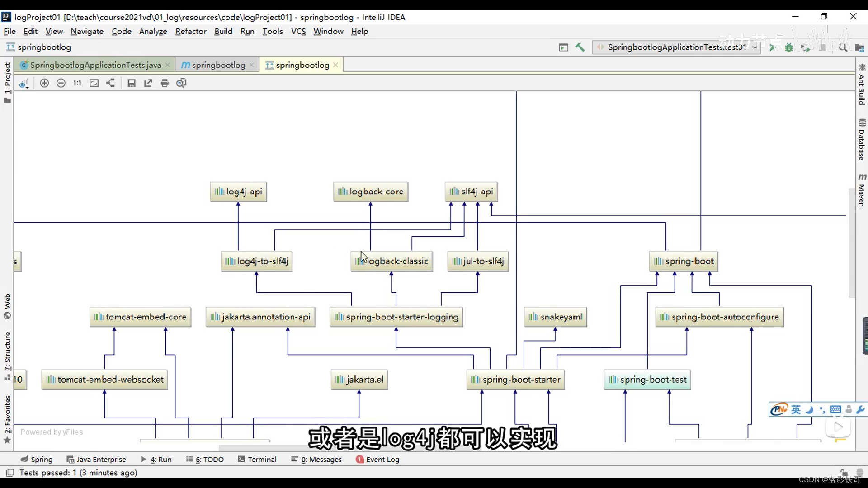Open Search Everywhere magnifier
This screenshot has height=488, width=868.
843,47
